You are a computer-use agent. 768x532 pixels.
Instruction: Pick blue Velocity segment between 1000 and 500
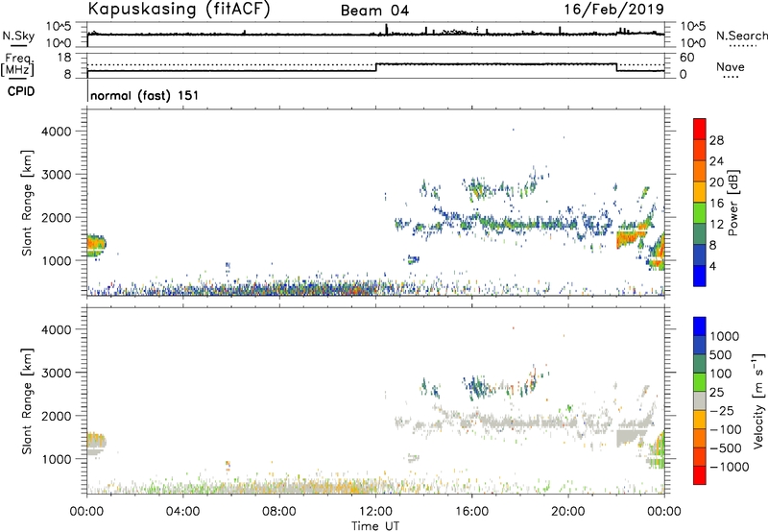(700, 345)
